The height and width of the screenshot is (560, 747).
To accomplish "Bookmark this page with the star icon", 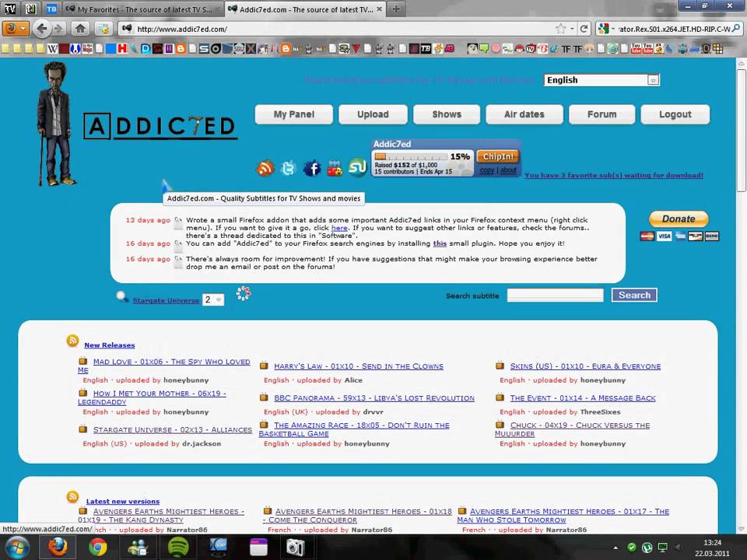I will (x=560, y=29).
